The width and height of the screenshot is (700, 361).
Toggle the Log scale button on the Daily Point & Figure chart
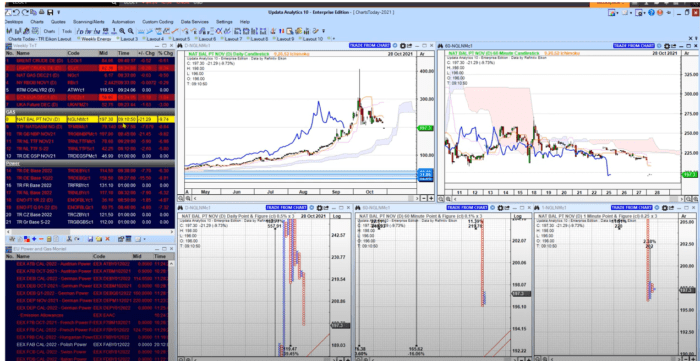337,216
